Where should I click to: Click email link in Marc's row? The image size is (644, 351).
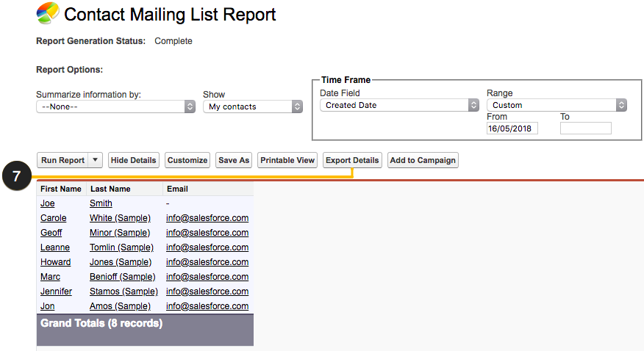207,277
